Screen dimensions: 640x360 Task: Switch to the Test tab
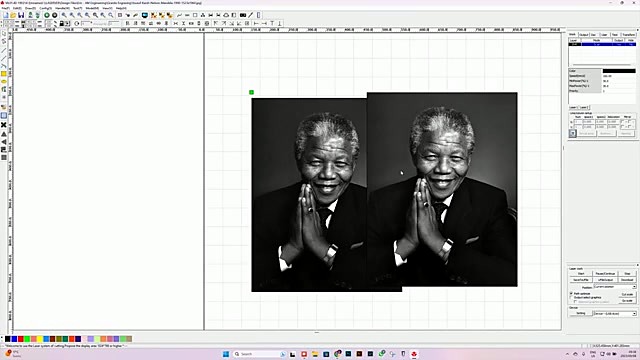point(615,35)
